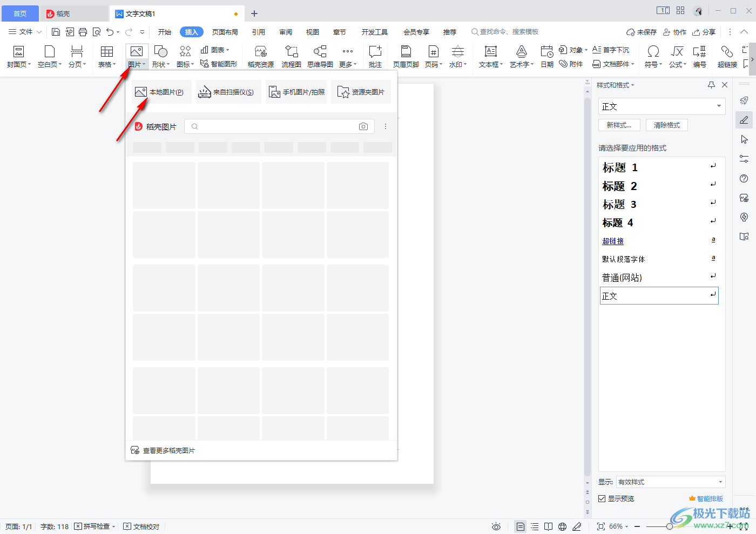Screen dimensions: 756x534
Task: Apply the hyperlink (超链接) style in list
Action: pyautogui.click(x=659, y=241)
